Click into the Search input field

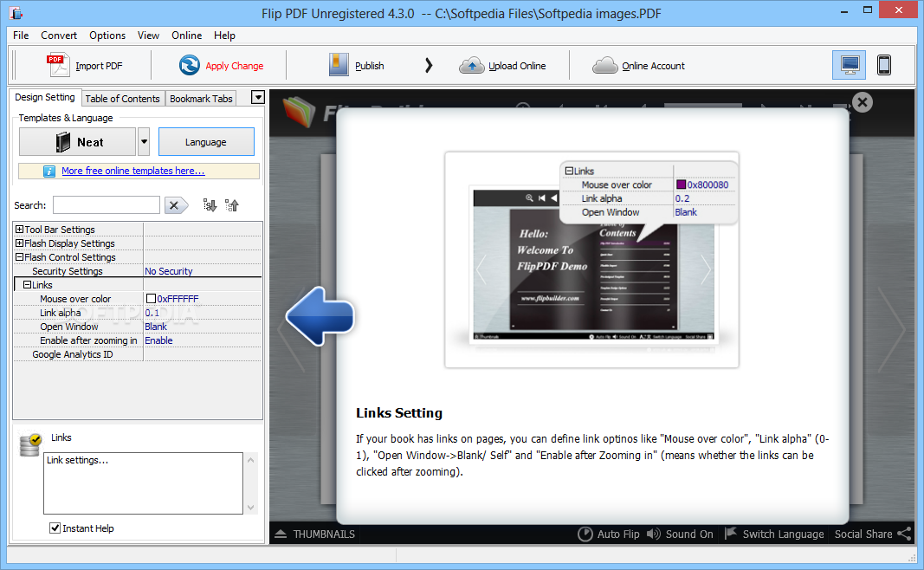pyautogui.click(x=107, y=205)
